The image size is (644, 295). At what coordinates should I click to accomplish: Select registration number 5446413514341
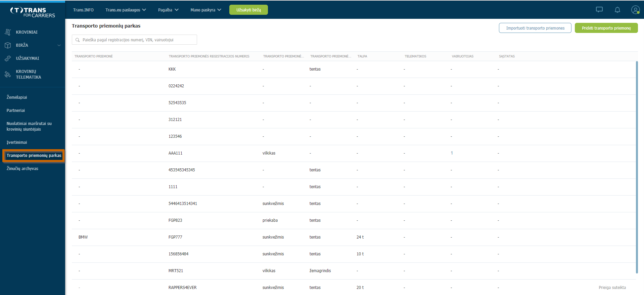183,204
